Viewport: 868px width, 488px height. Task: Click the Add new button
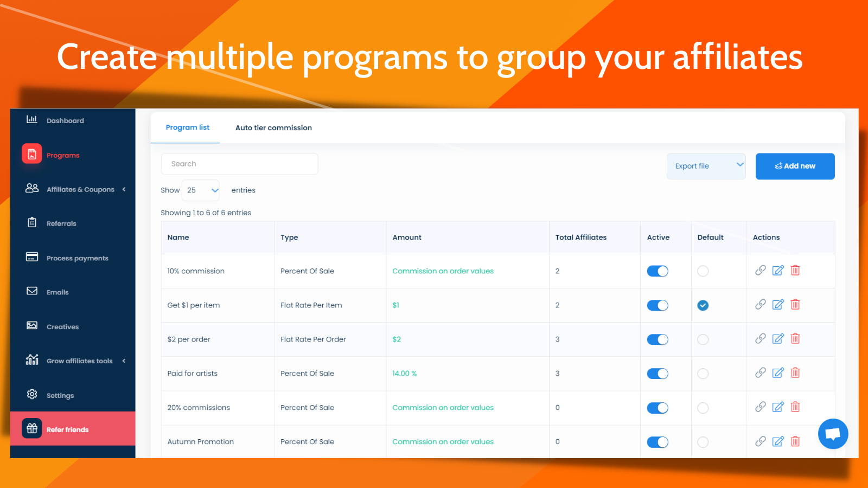pyautogui.click(x=795, y=166)
